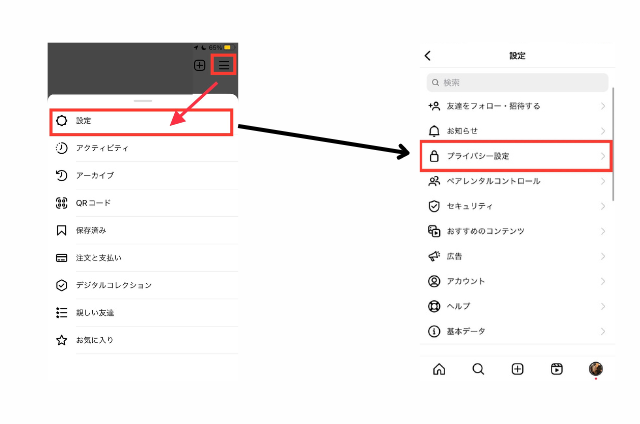Image resolution: width=640 pixels, height=424 pixels.
Task: Open 保存済み bookmarks entry
Action: tap(140, 230)
